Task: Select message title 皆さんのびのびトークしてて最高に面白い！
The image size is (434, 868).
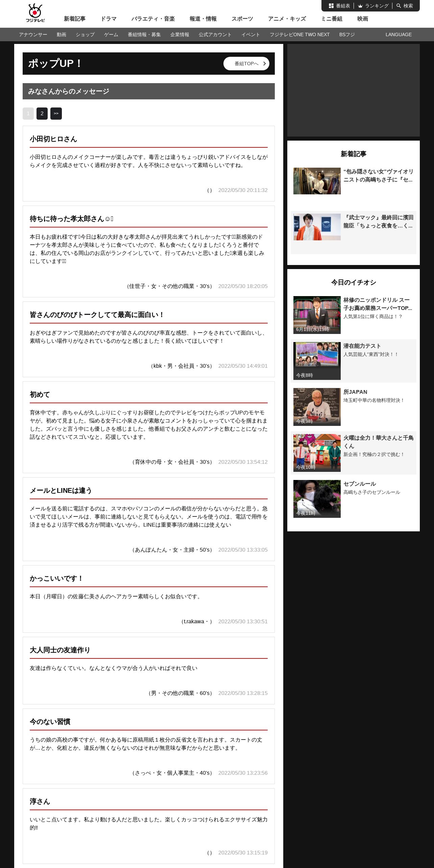Action: pos(97,315)
